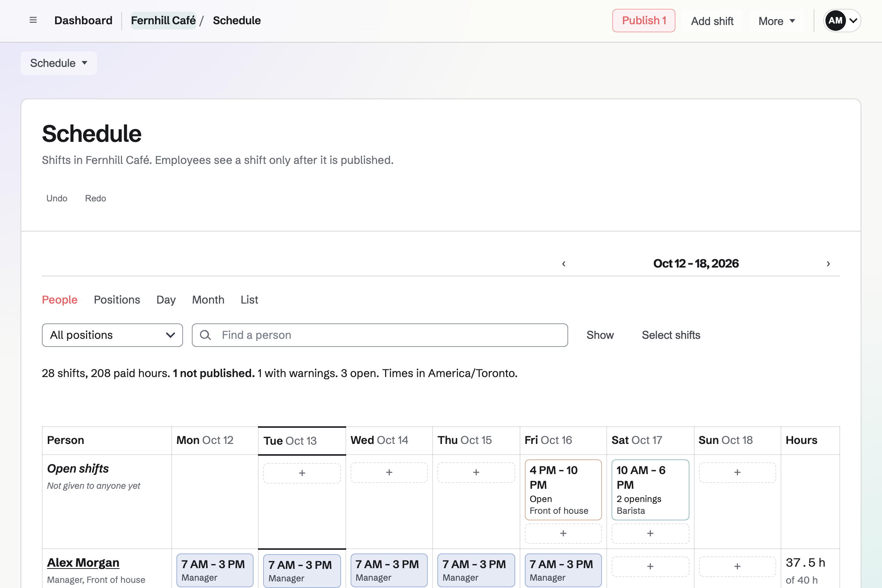The image size is (882, 588).
Task: Add open shift on Thu Oct 15
Action: pyautogui.click(x=476, y=473)
